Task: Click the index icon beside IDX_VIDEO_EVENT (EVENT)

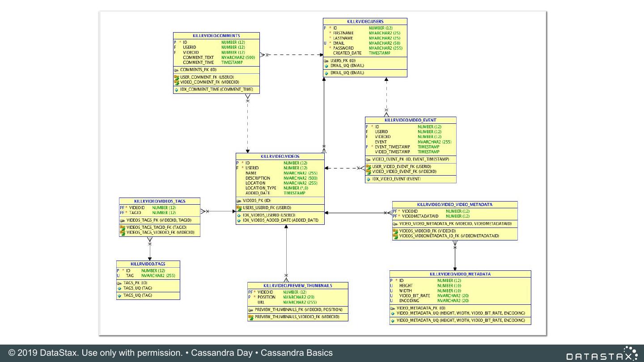Action: [x=369, y=179]
